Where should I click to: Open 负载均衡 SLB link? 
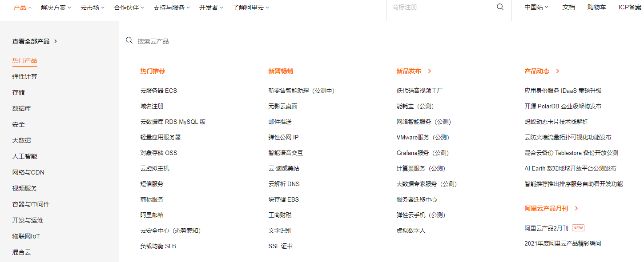tap(158, 246)
